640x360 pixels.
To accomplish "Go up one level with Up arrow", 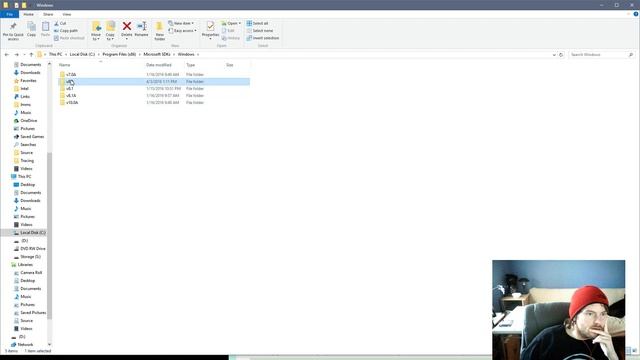I will point(31,54).
